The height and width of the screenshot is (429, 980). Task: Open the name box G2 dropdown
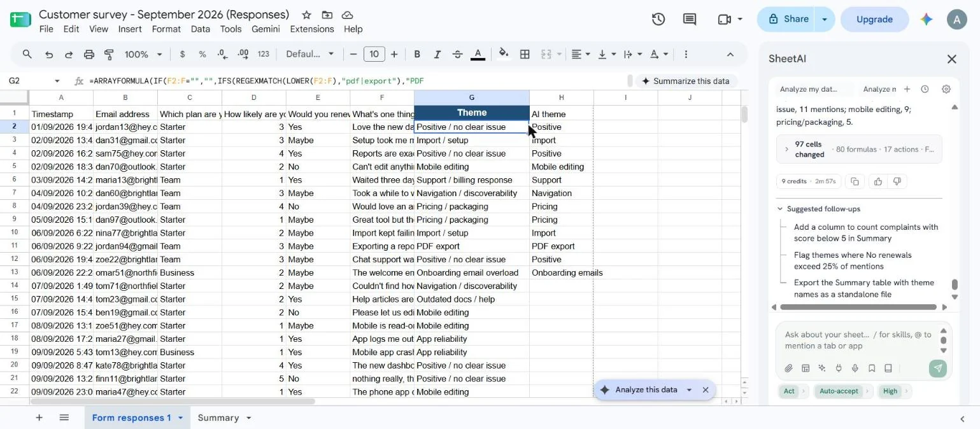(x=57, y=81)
